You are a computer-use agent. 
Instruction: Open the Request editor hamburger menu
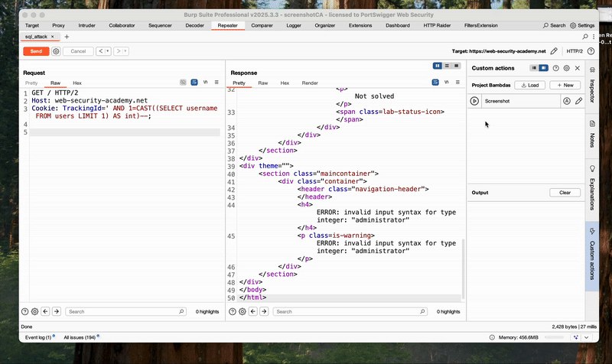click(x=216, y=82)
